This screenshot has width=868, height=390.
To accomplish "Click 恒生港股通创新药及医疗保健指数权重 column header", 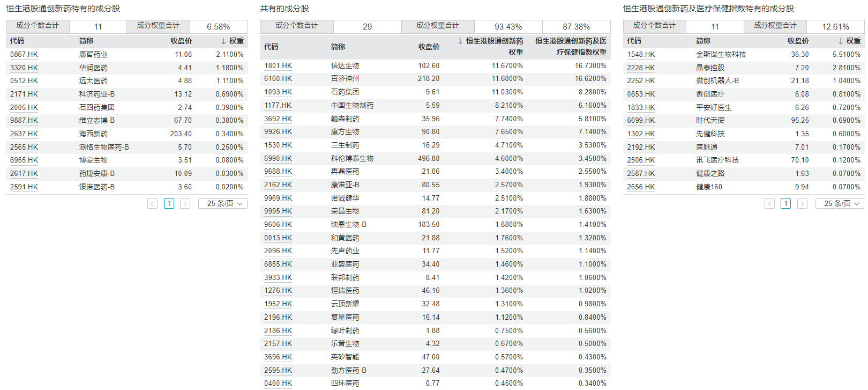I will tap(571, 47).
